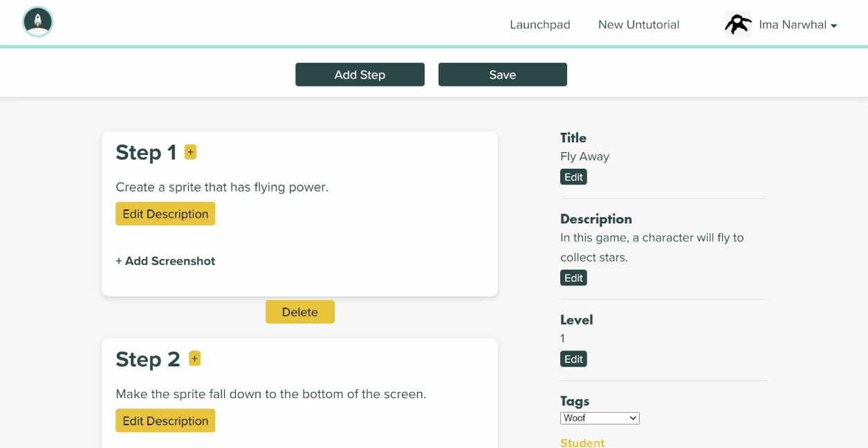Click the rocket logo icon
This screenshot has width=868, height=448.
click(38, 22)
